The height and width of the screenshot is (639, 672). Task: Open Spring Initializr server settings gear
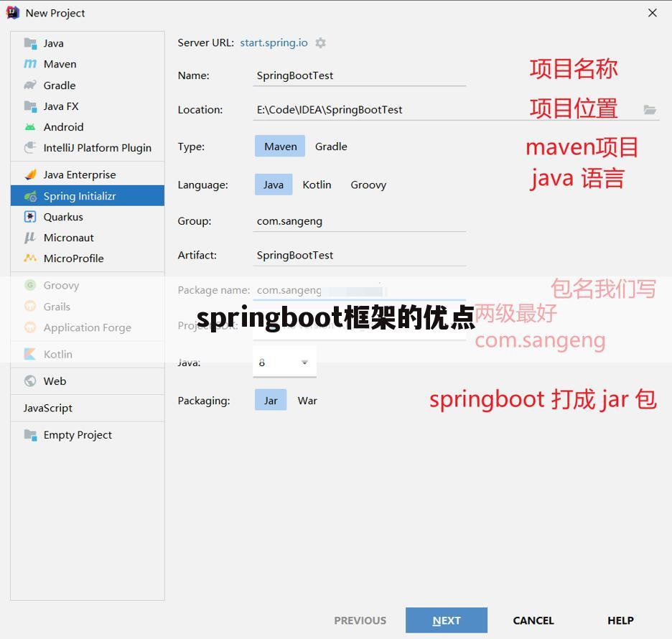click(x=320, y=42)
